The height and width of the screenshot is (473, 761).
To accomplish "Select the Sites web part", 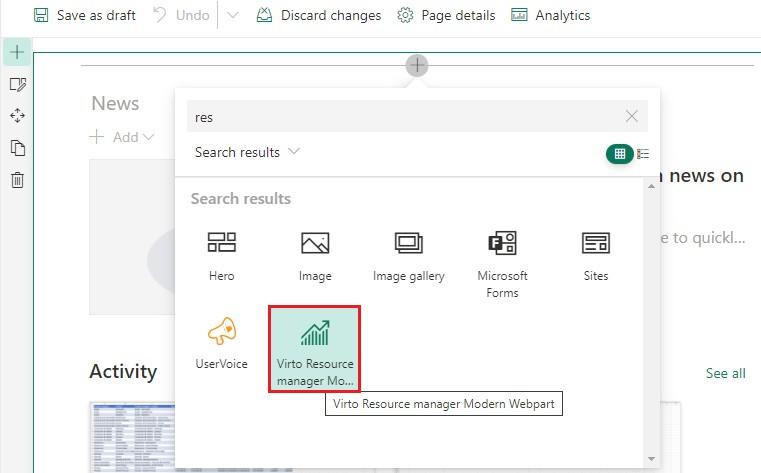I will tap(596, 257).
